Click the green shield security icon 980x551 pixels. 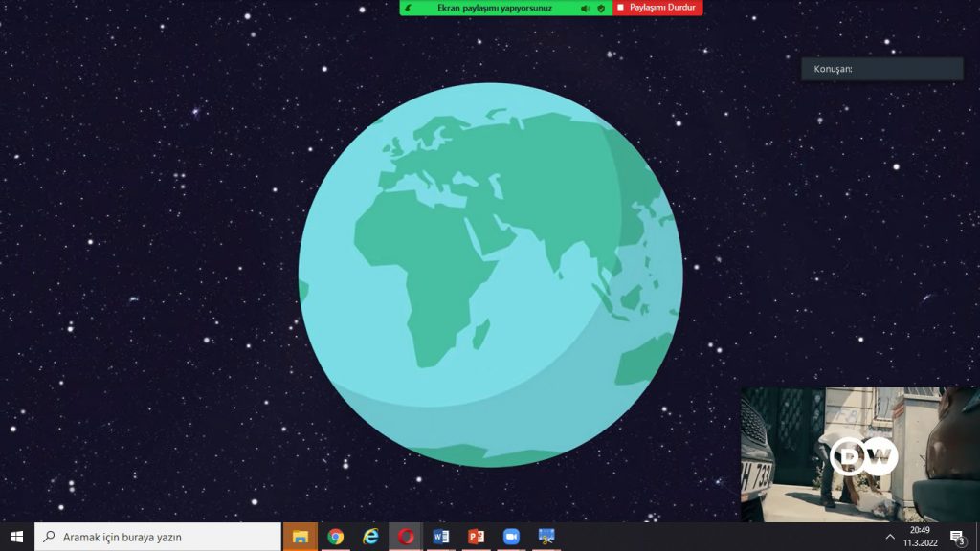(601, 8)
